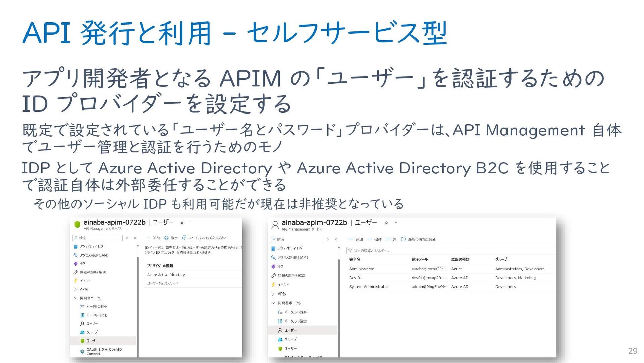The image size is (644, 363).
Task: Click the 招待 invite plus icon
Action: [x=370, y=239]
